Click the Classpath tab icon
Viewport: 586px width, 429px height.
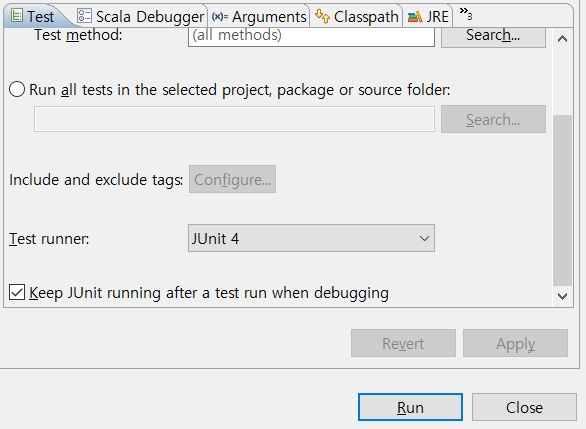(323, 16)
